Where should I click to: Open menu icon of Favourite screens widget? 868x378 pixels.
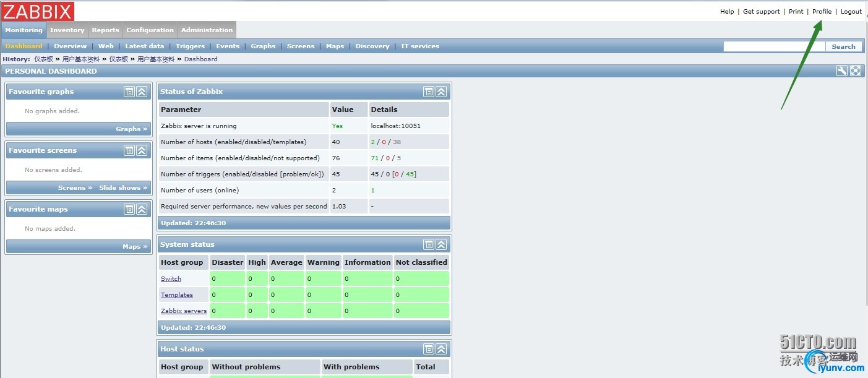pyautogui.click(x=129, y=150)
